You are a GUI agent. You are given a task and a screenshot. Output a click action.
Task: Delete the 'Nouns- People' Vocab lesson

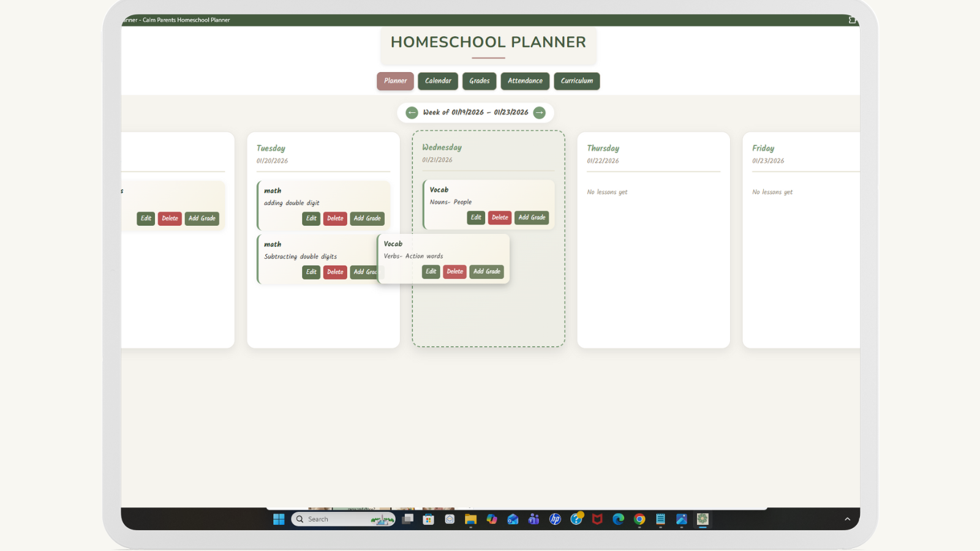500,217
